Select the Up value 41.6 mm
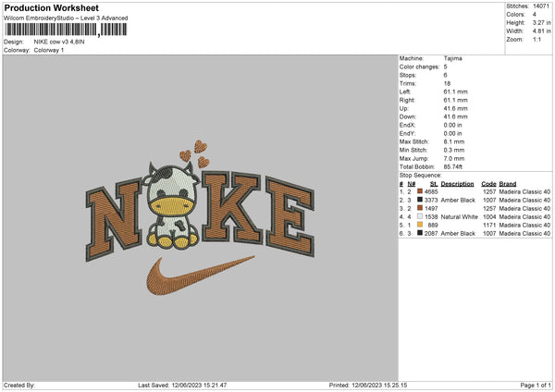Image resolution: width=555 pixels, height=392 pixels. point(455,108)
